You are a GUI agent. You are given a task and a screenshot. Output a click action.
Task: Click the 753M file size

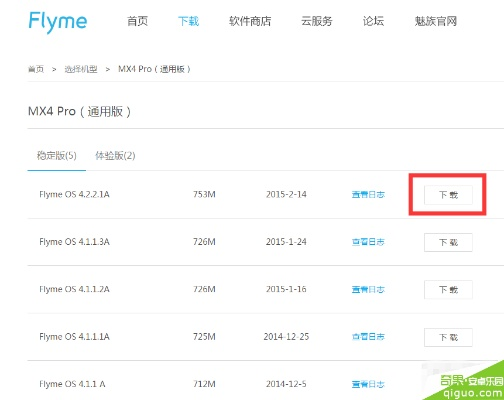click(x=204, y=194)
